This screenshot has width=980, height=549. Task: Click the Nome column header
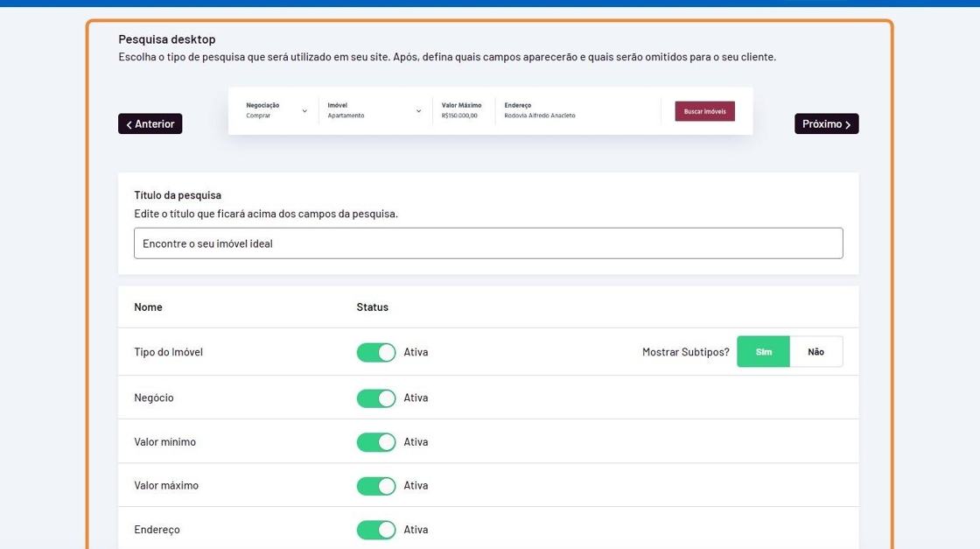pyautogui.click(x=148, y=307)
